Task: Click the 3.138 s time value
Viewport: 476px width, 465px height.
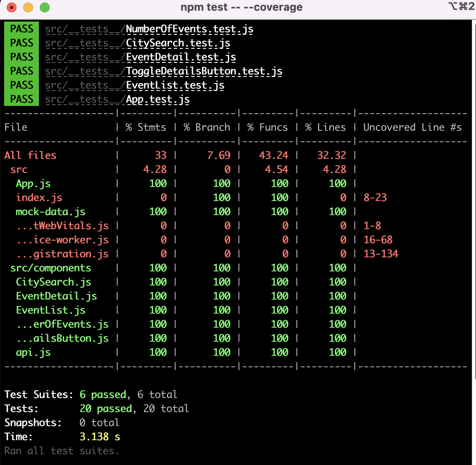Action: (x=100, y=437)
